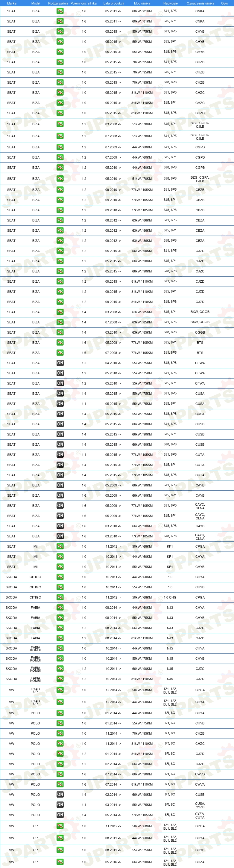Screen dimensions: 234x868
Task: Click PB icon in SKODA FABIA NJ3 CHYA row
Action: (60, 607)
